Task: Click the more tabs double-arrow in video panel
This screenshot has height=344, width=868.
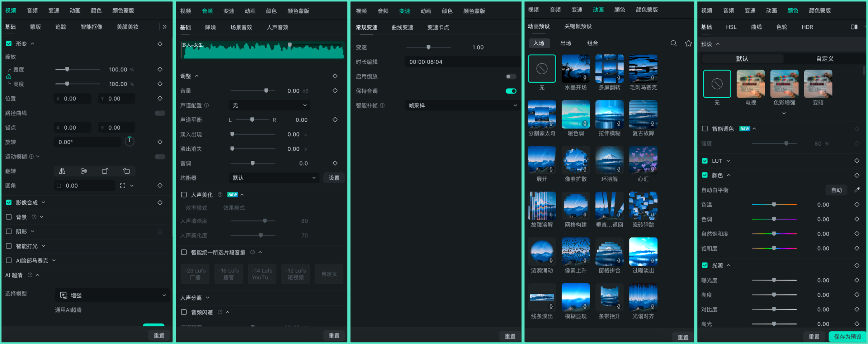Action: pyautogui.click(x=165, y=27)
